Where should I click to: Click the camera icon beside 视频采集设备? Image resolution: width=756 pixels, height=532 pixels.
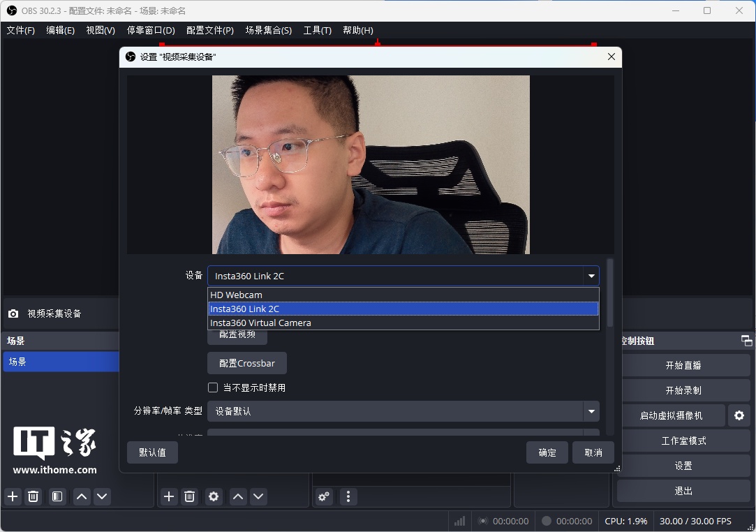[13, 313]
